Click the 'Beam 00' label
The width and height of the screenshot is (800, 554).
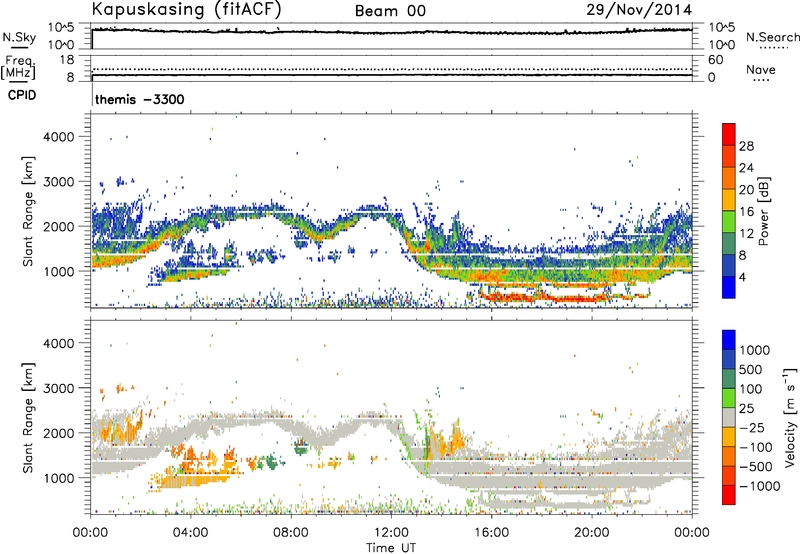[390, 11]
